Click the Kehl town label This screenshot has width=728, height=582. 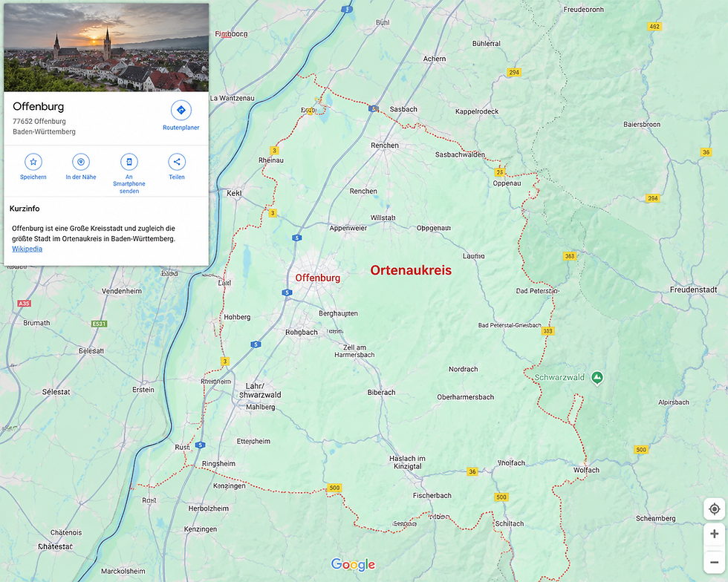point(235,193)
